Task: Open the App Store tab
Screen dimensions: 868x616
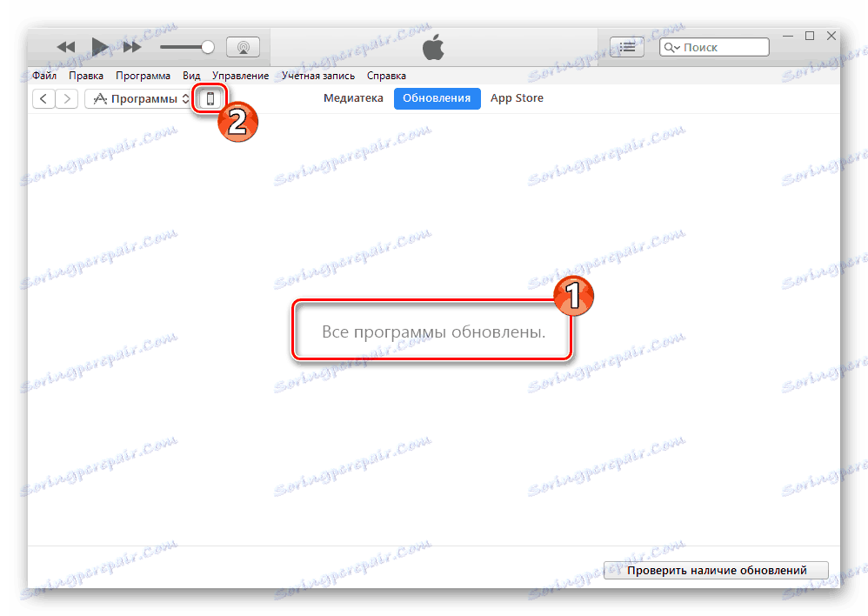Action: coord(517,98)
